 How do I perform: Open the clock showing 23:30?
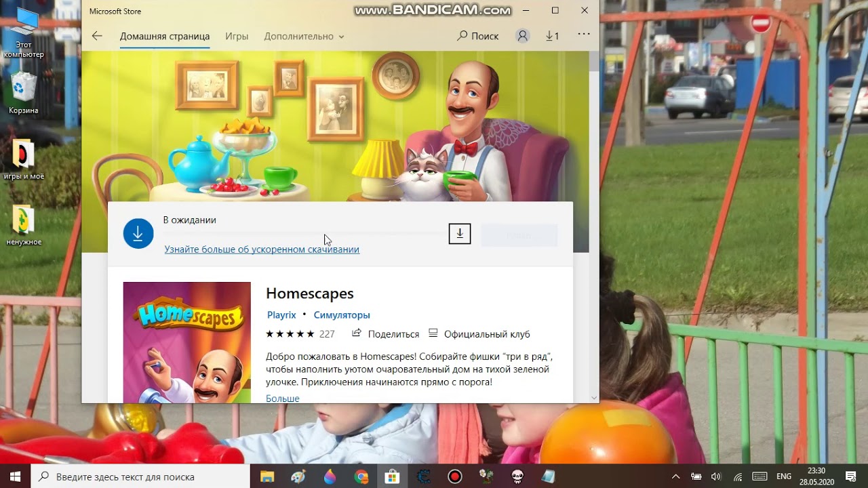coord(816,476)
